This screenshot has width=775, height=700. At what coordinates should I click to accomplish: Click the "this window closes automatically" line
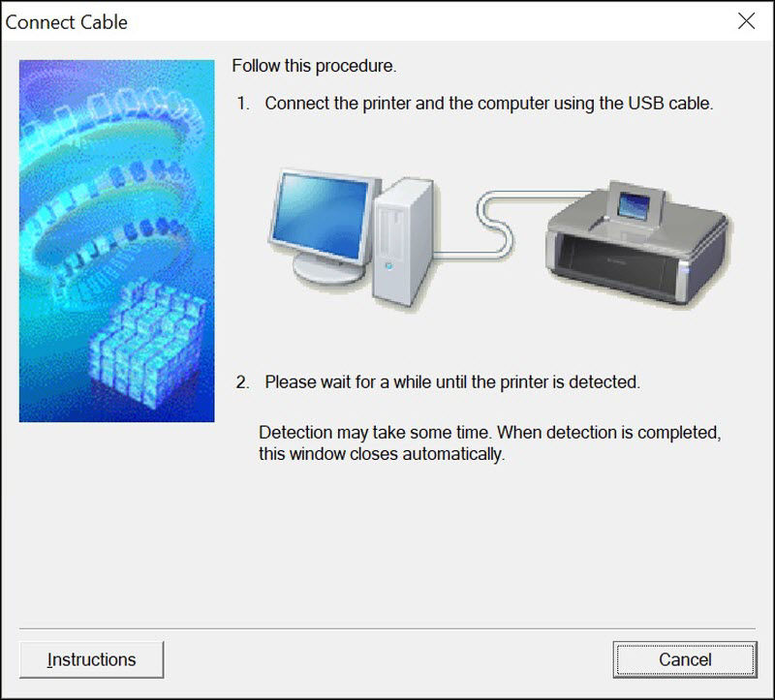(382, 454)
